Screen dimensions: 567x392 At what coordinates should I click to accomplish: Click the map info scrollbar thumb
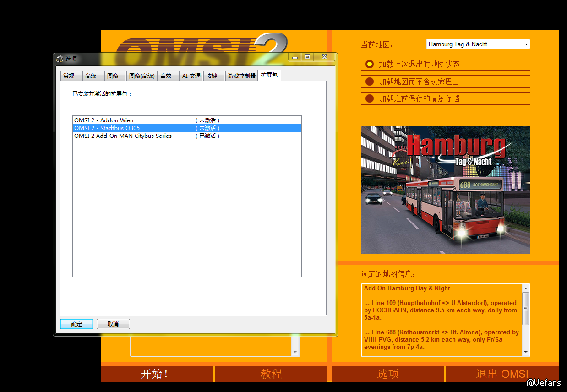[x=526, y=309]
